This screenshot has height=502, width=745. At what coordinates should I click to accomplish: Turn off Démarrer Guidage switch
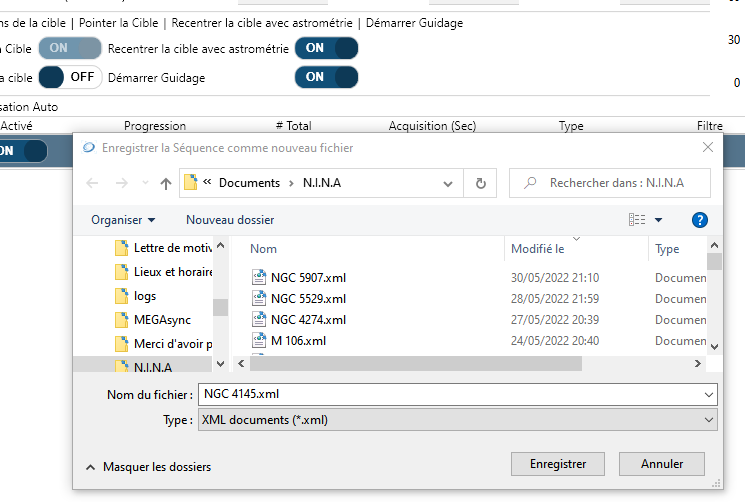point(326,77)
